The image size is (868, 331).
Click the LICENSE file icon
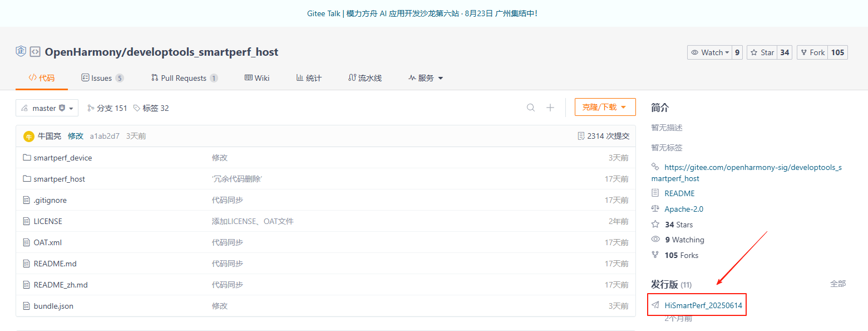[27, 221]
